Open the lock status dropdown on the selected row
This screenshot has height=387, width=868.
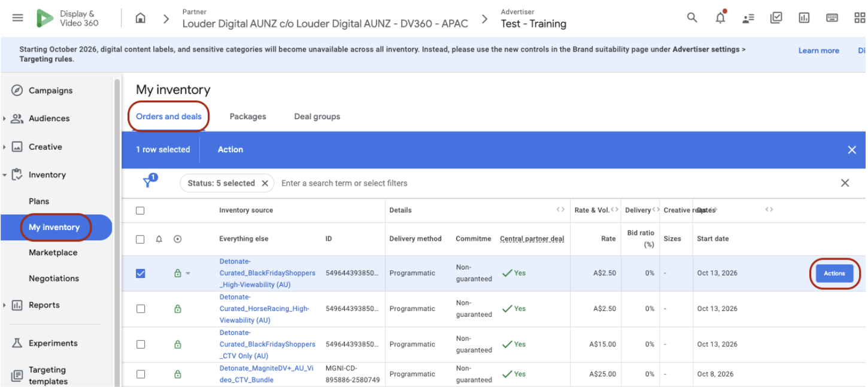pos(188,274)
